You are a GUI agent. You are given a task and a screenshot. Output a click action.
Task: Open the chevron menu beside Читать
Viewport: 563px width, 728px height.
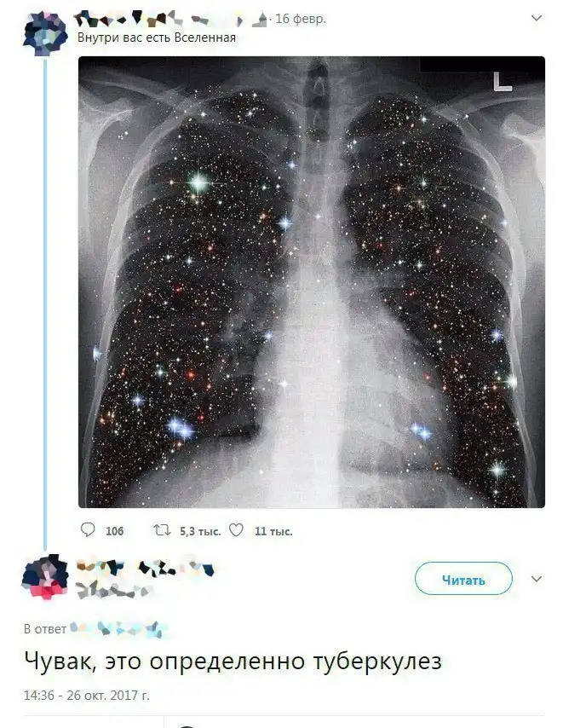pos(537,579)
